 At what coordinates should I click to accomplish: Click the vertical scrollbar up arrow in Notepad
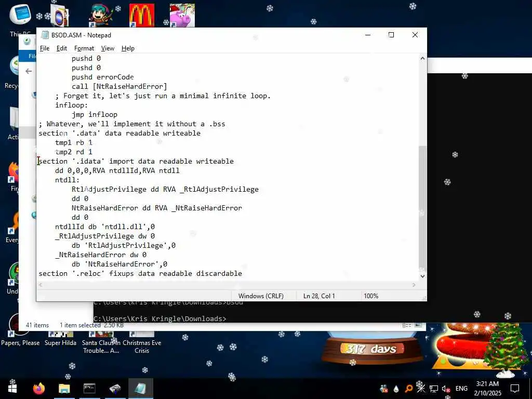tap(422, 58)
